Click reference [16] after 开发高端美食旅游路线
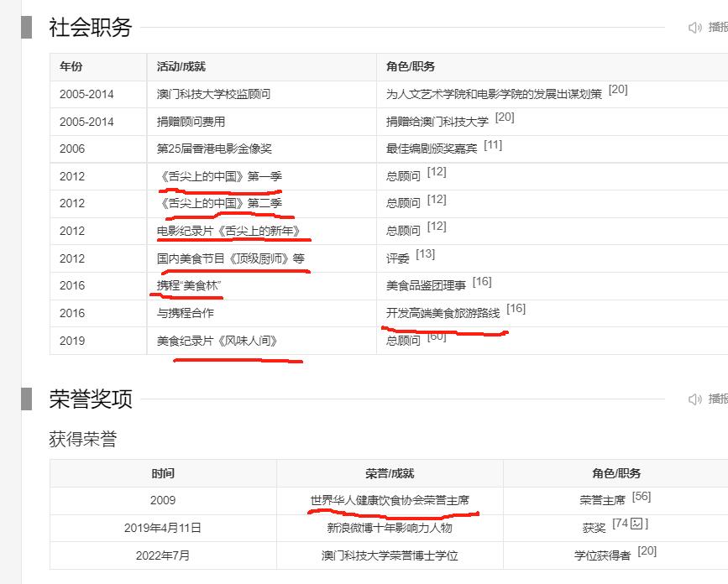The width and height of the screenshot is (728, 584). tap(516, 309)
